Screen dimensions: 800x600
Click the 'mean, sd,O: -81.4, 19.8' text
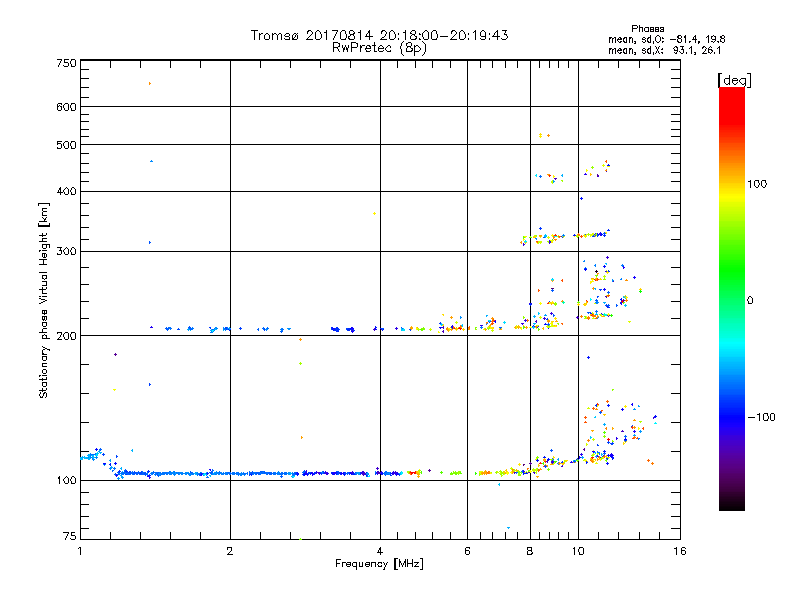[666, 40]
